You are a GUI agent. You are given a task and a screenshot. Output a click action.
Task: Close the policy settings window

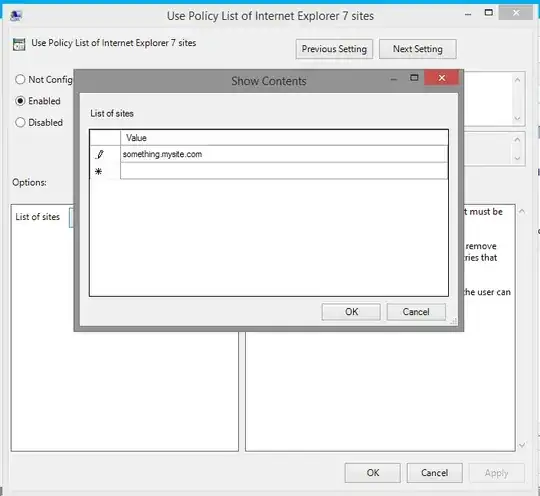click(x=516, y=13)
